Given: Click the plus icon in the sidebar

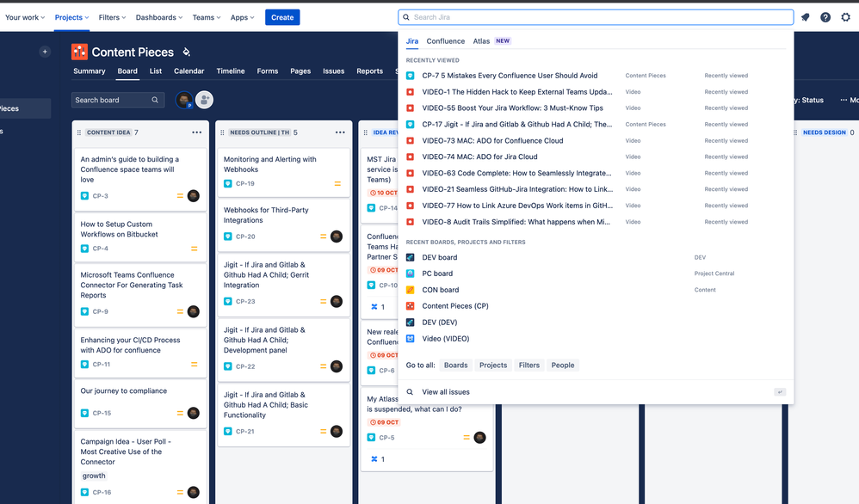Looking at the screenshot, I should (45, 52).
